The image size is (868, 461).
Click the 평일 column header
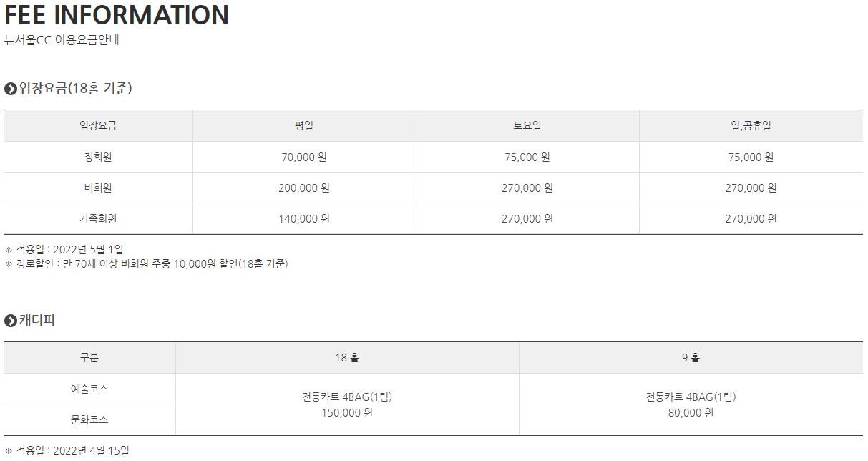point(304,126)
